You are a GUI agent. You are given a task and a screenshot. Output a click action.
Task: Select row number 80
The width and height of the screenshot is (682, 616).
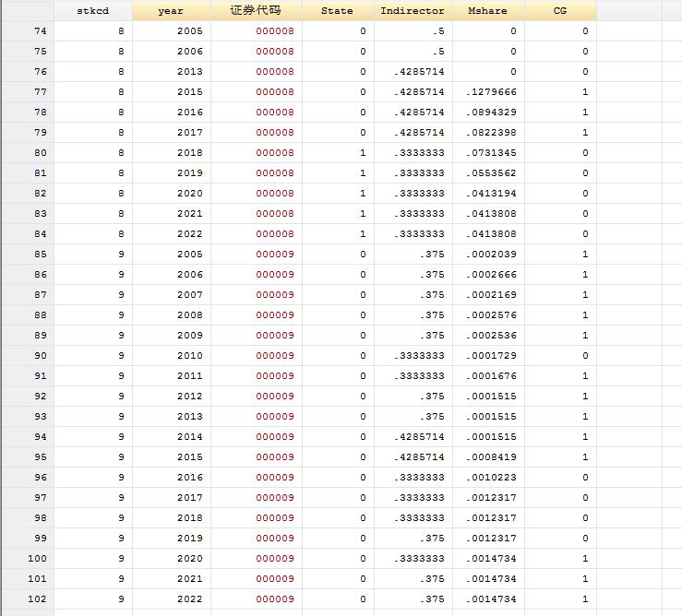tap(28, 152)
